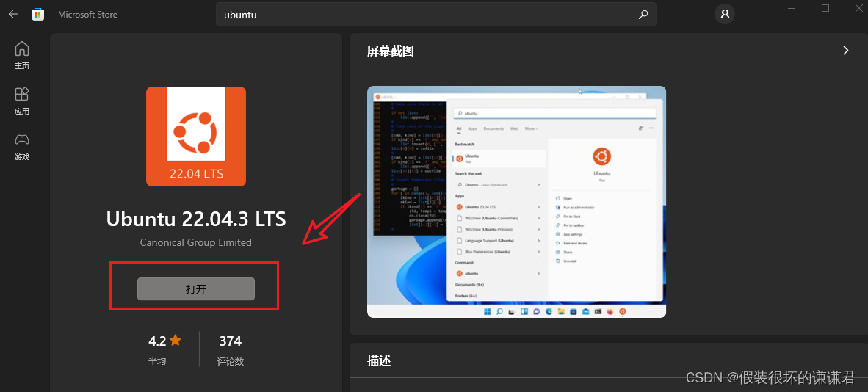The image size is (868, 392).
Task: Expand the 屏幕截图 section chevron
Action: [x=845, y=51]
